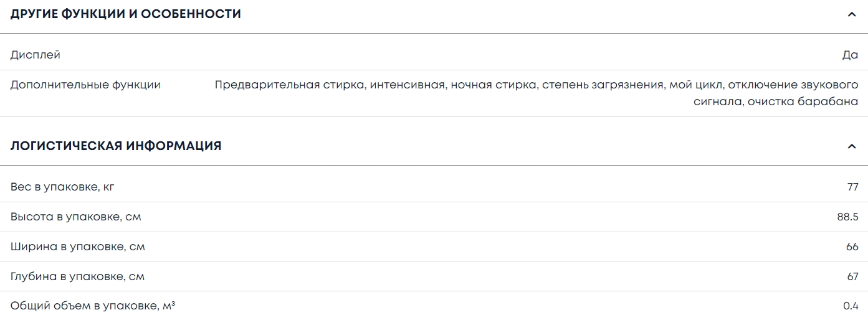
Task: Click the package height value 88.5
Action: tap(847, 217)
